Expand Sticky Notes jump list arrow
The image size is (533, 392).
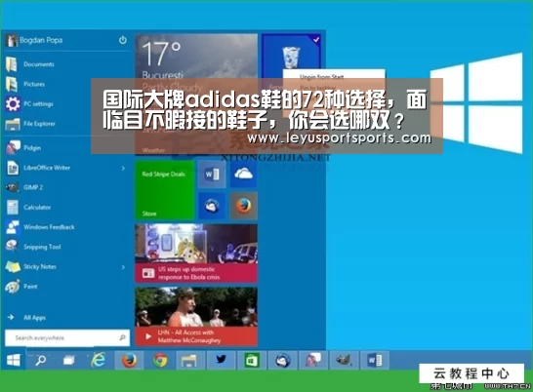tap(123, 267)
